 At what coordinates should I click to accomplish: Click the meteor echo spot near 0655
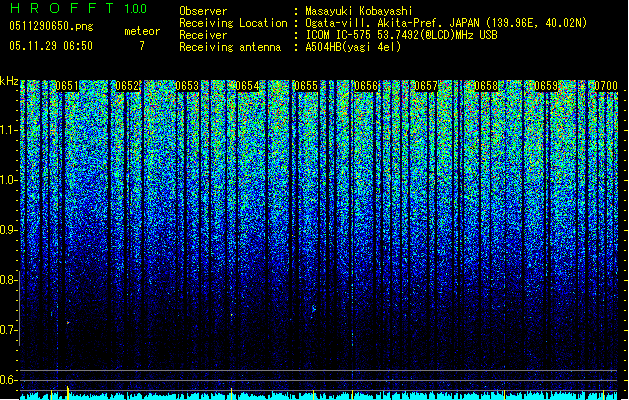(x=314, y=309)
